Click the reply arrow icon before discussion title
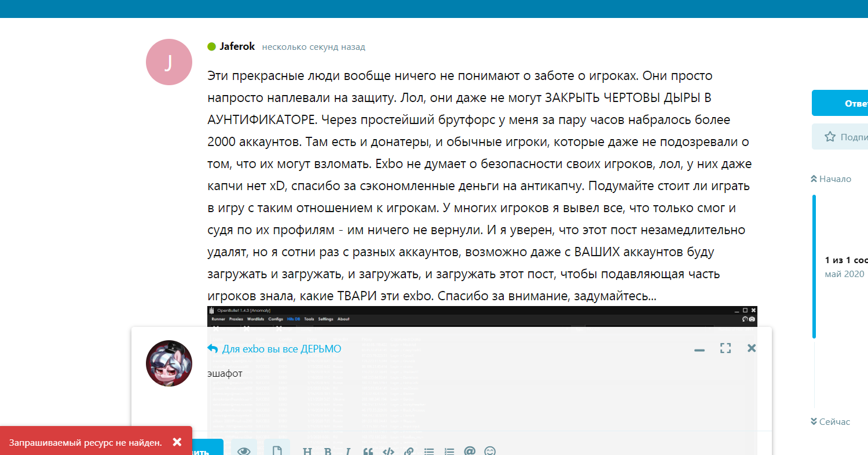 tap(213, 348)
